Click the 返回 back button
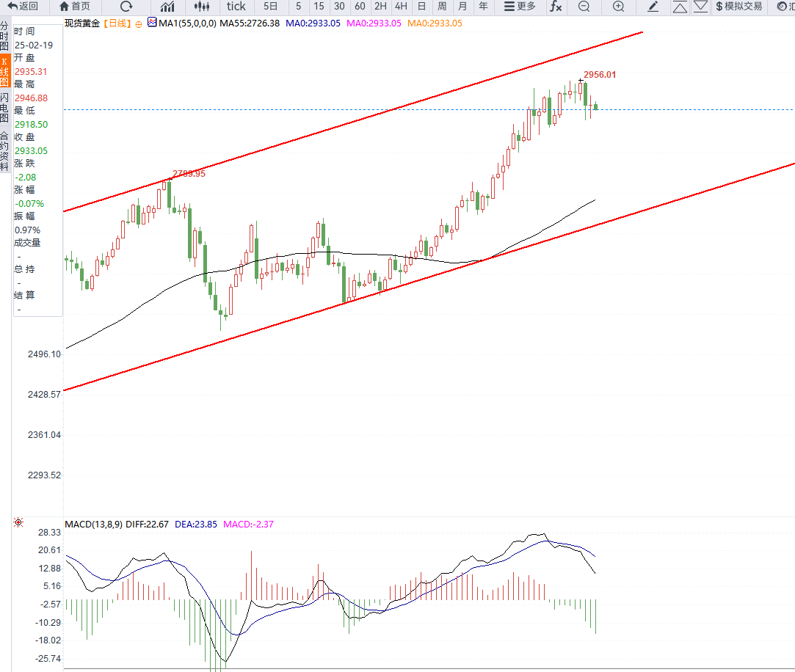The width and height of the screenshot is (795, 672). point(23,7)
